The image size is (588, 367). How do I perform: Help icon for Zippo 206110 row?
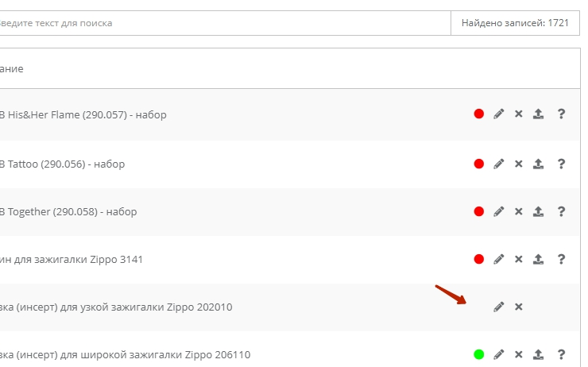pos(561,354)
